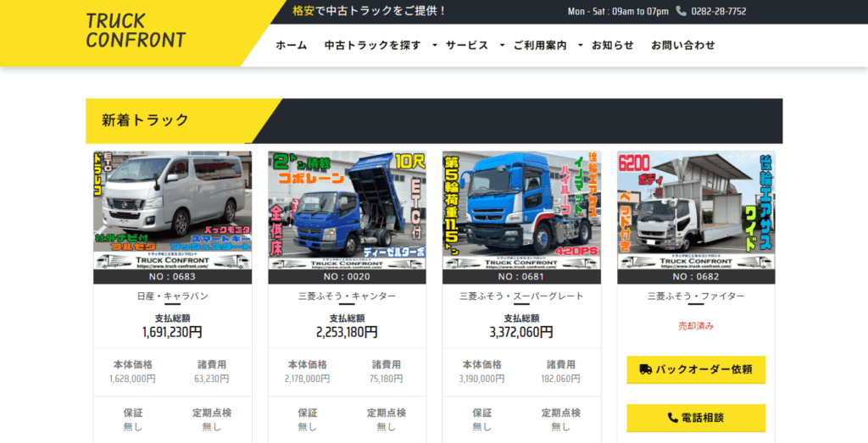Go to the お知らせ page

613,46
